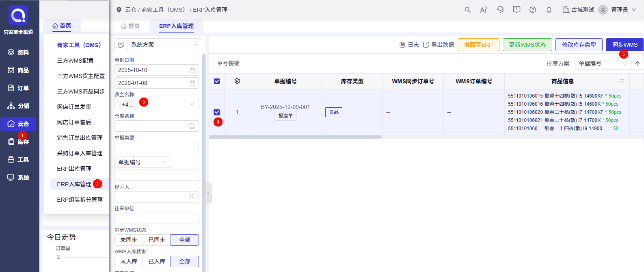
Task: Open 网店订单发货 menu item
Action: [x=74, y=107]
